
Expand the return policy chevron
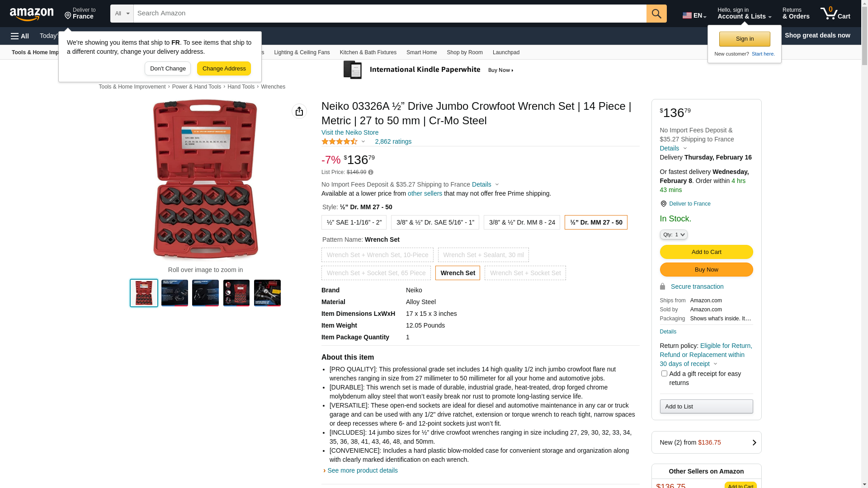[715, 364]
